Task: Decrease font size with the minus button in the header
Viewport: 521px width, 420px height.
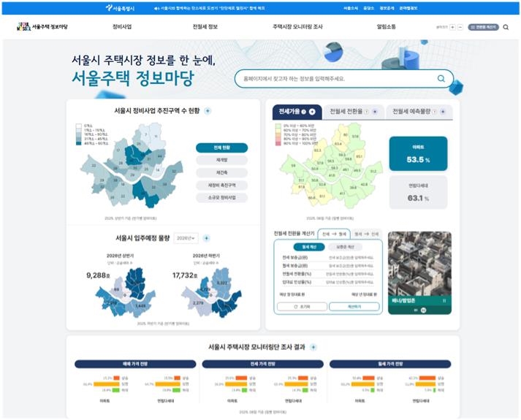Action: click(460, 27)
